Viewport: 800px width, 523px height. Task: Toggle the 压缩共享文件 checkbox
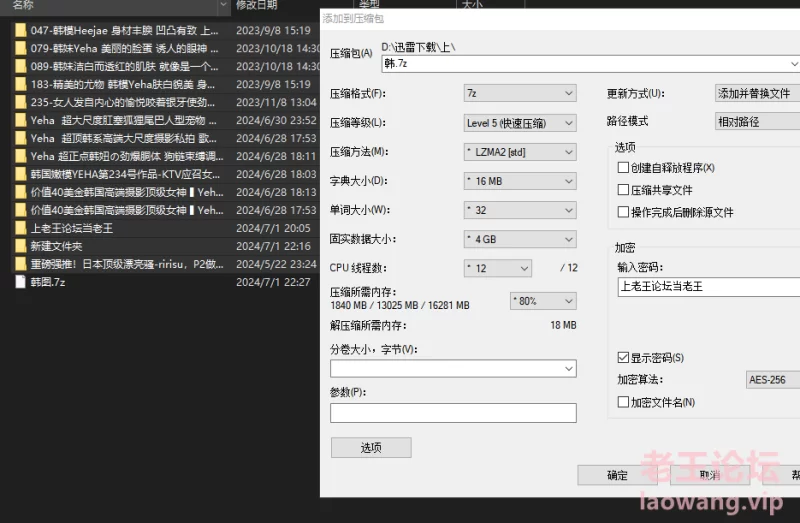point(624,190)
